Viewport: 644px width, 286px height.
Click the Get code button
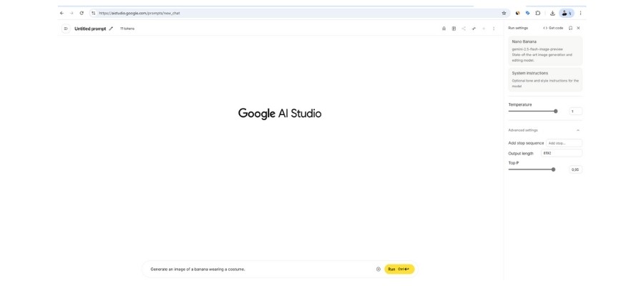[x=553, y=28]
